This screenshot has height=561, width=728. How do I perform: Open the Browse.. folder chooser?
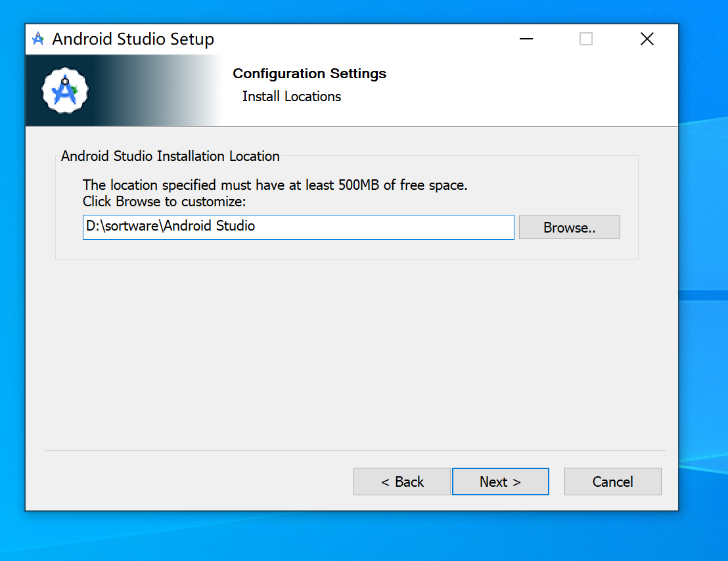click(570, 227)
